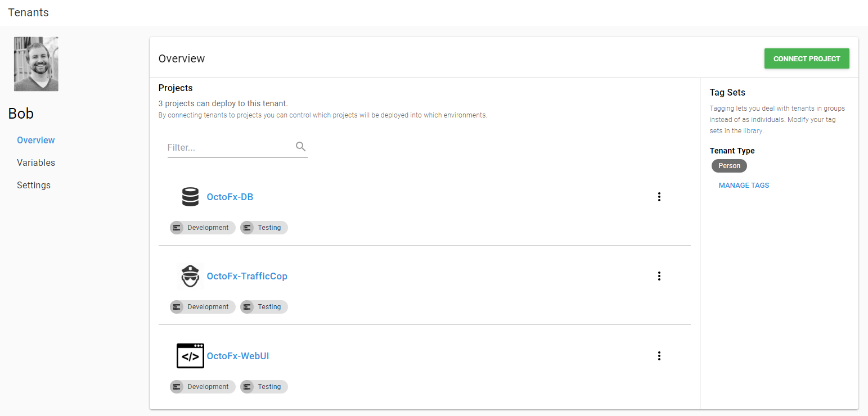Click the Testing chip under OctoFx-WebUI
This screenshot has height=416, width=868.
pos(264,387)
